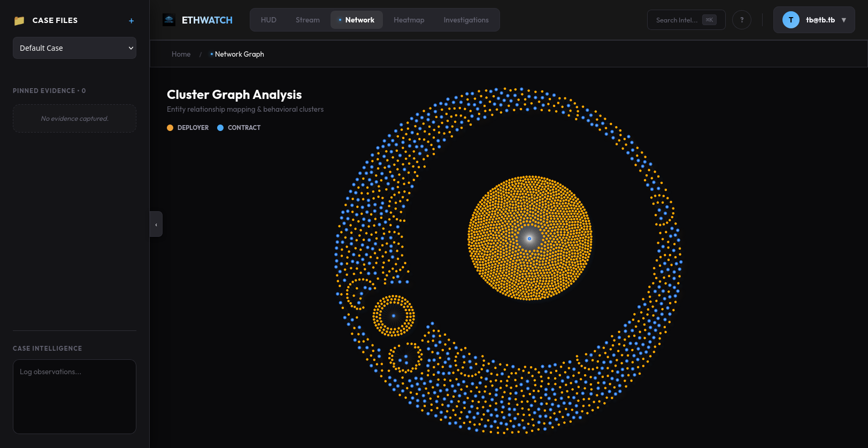
Task: Open the Default Case dropdown
Action: (74, 48)
